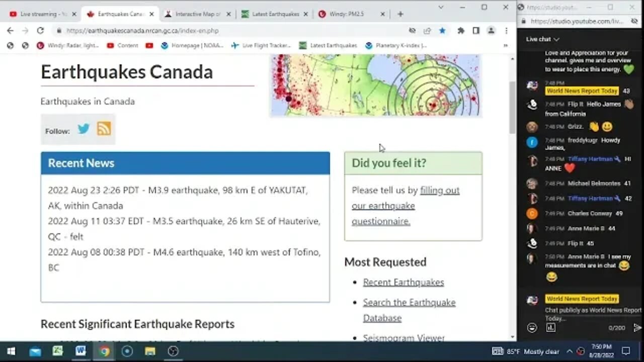Show more bookmarks with the overflow chevron
644x362 pixels.
tap(506, 45)
